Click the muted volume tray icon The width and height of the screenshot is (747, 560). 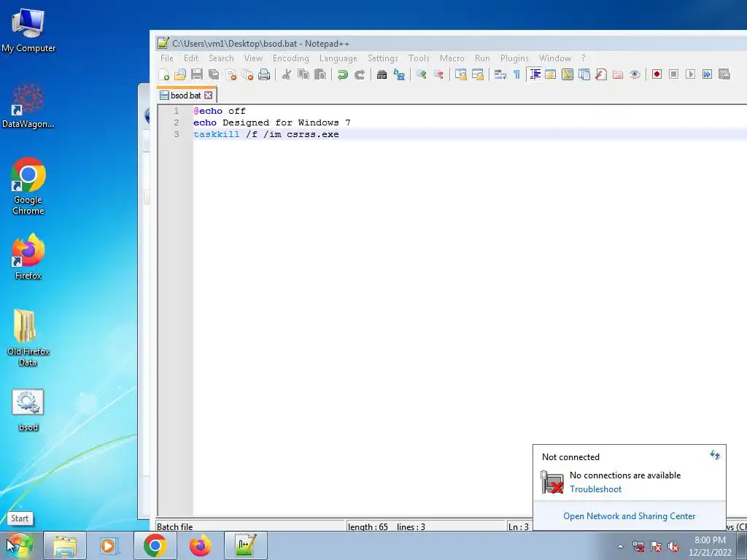point(673,546)
